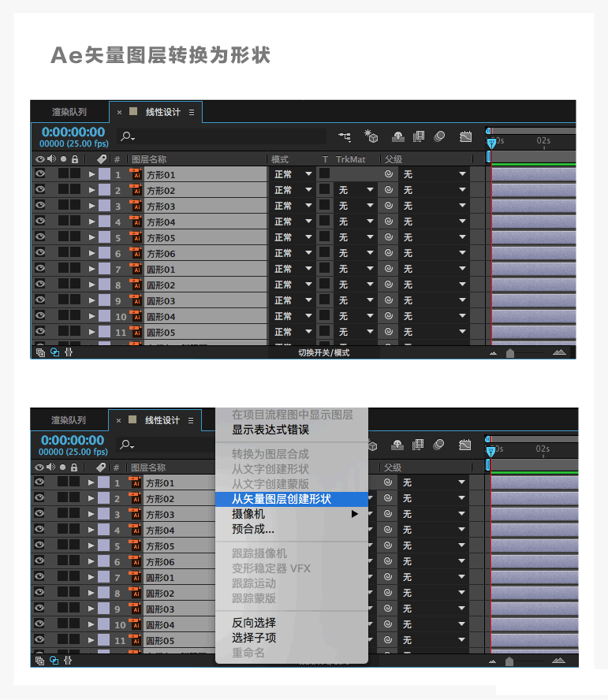Select layer 圆形03 name in top panel

161,301
